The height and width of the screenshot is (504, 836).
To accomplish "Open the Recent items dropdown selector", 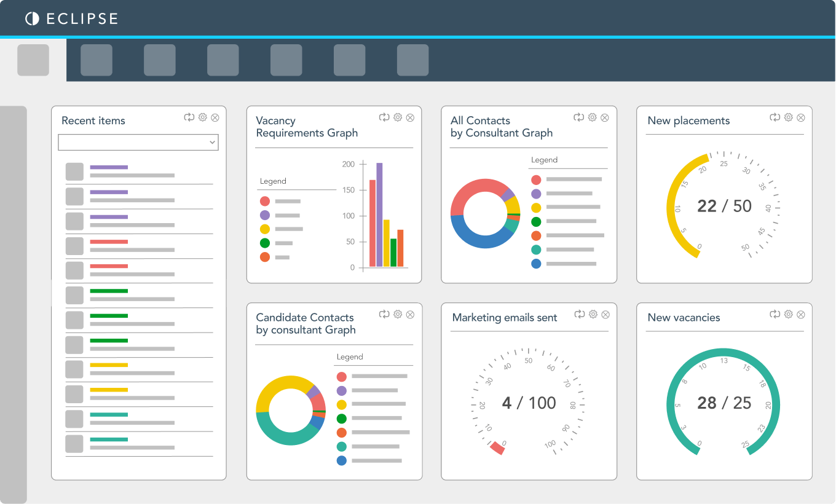I will point(138,142).
